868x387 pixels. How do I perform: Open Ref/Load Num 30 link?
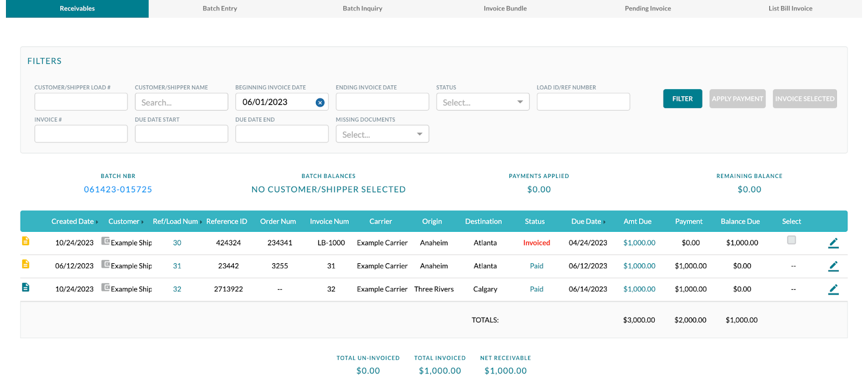[x=177, y=243]
